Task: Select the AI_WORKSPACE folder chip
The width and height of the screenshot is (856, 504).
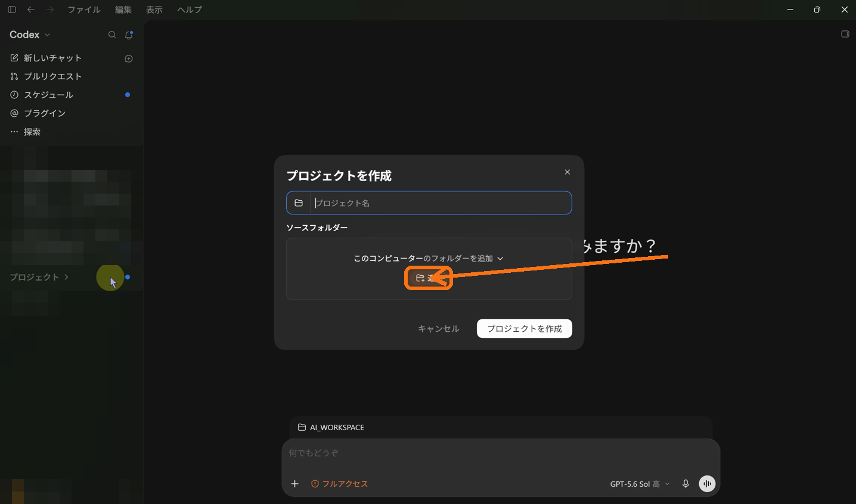Action: tap(331, 427)
